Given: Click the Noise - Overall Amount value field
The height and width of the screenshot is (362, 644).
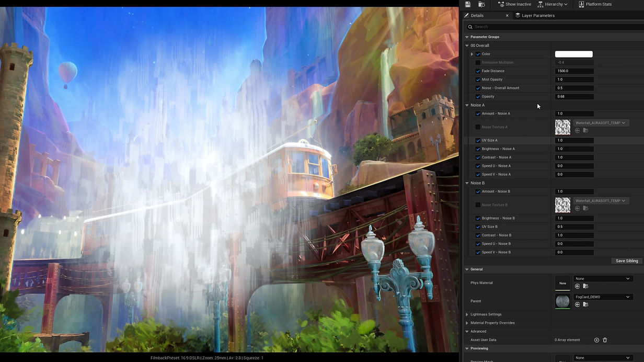Looking at the screenshot, I should pyautogui.click(x=574, y=88).
